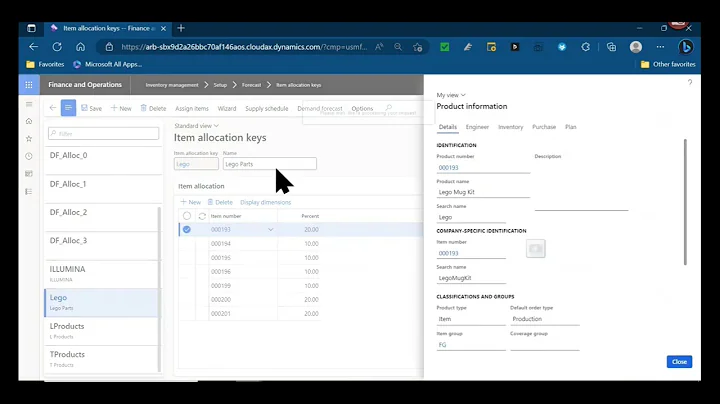
Task: Toggle the list view icon button
Action: point(68,108)
